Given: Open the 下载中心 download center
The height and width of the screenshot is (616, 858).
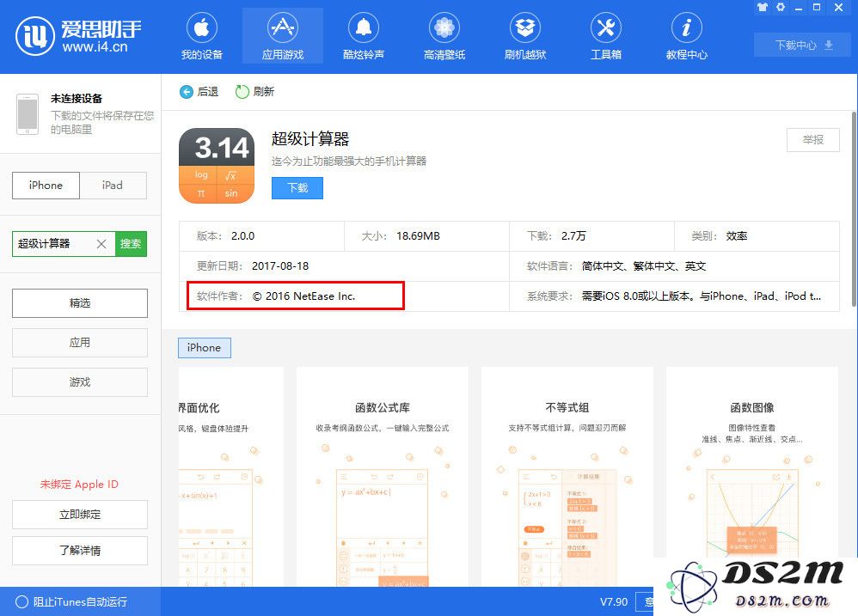Looking at the screenshot, I should click(x=803, y=45).
